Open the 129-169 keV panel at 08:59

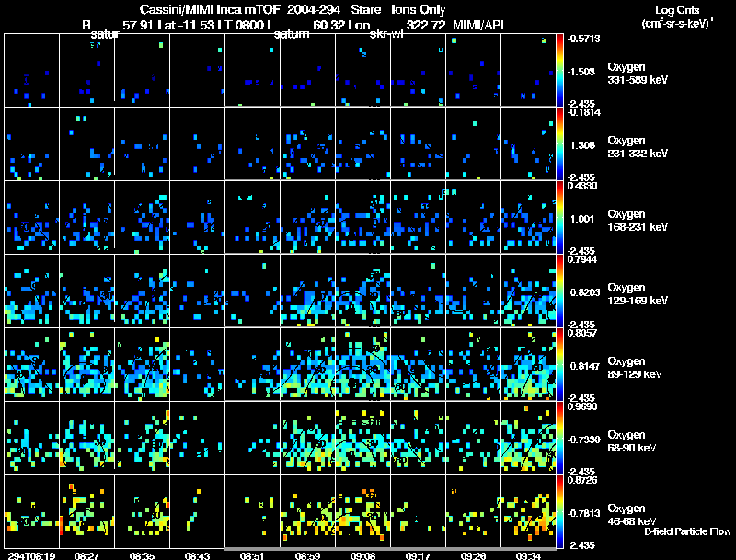click(307, 291)
